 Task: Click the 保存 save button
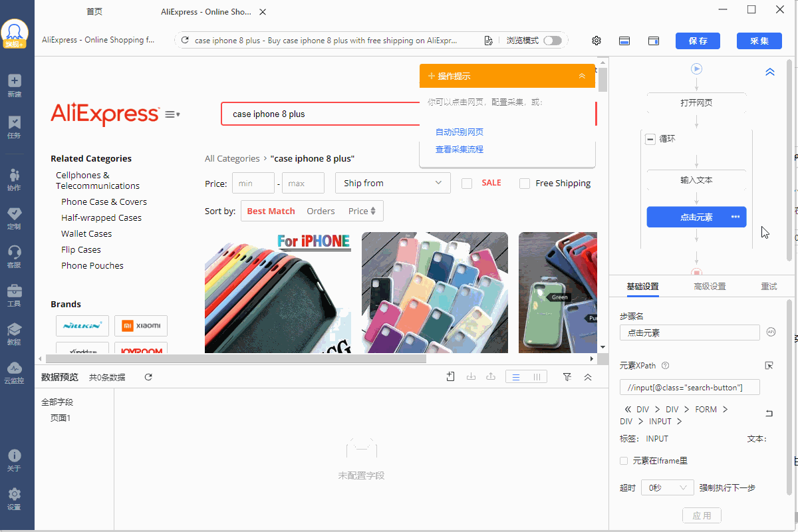click(698, 41)
